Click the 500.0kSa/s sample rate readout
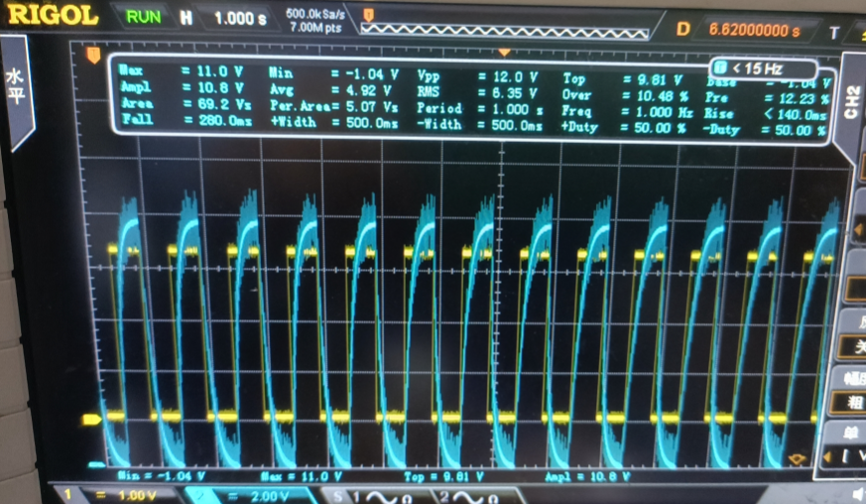The image size is (866, 504). pos(315,14)
